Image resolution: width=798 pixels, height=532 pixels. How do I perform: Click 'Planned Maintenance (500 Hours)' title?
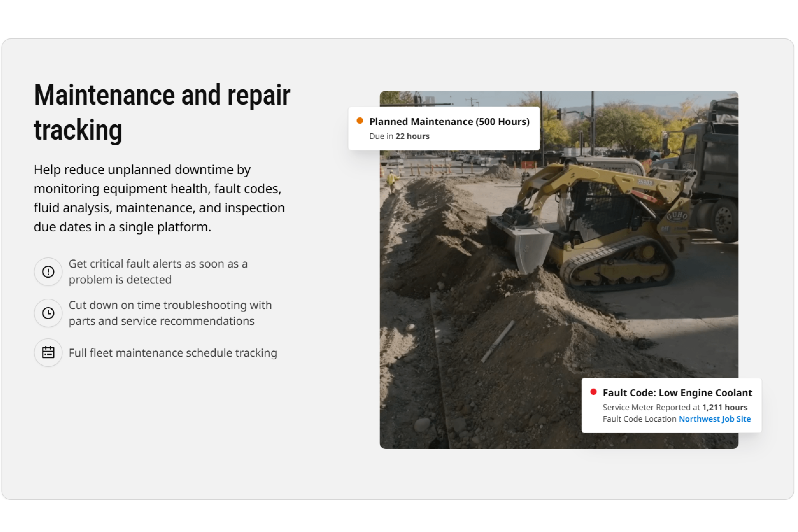tap(449, 121)
